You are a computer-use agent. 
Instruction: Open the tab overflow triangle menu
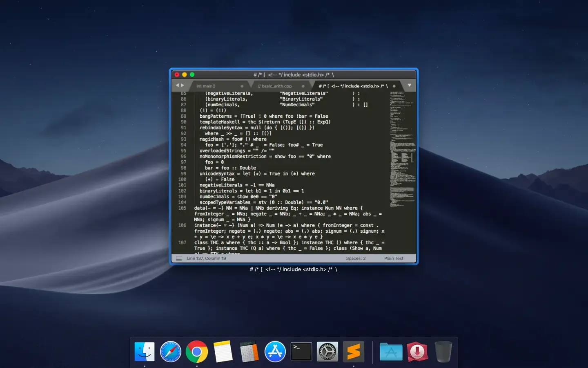409,85
